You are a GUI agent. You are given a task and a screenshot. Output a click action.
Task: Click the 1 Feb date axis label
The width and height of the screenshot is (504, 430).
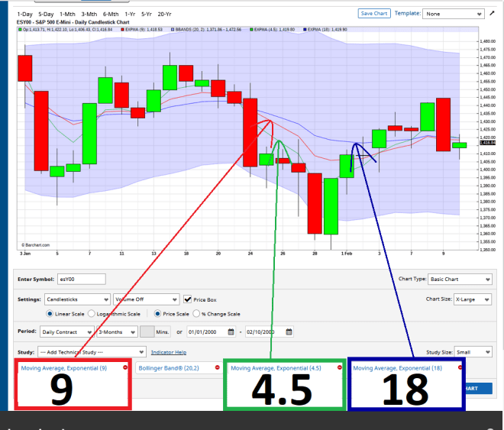click(x=347, y=254)
